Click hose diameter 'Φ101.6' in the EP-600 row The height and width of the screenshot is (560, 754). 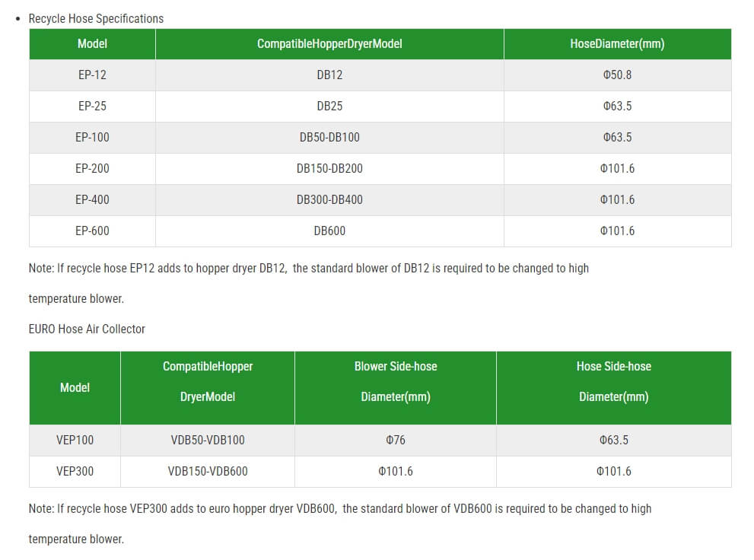coord(618,231)
